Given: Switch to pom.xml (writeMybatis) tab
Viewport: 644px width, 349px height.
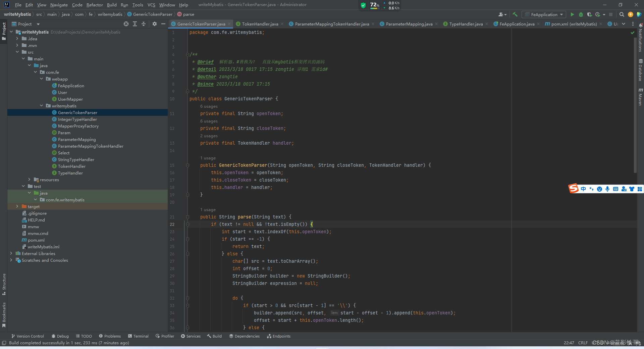Looking at the screenshot, I should (574, 24).
